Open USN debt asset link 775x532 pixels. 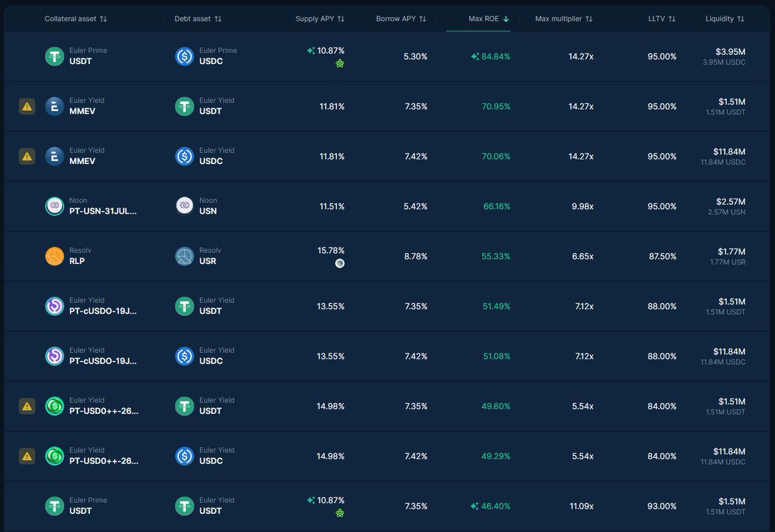pyautogui.click(x=208, y=211)
